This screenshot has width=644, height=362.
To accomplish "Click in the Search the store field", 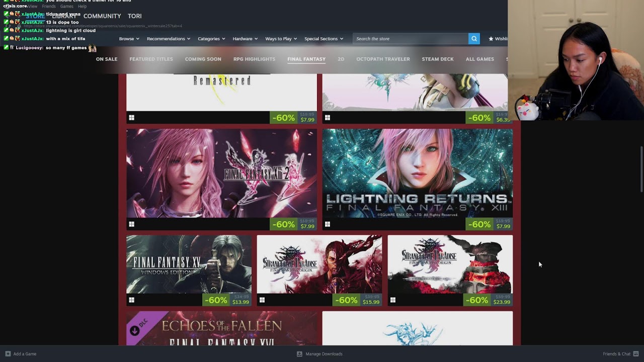I will click(411, 39).
